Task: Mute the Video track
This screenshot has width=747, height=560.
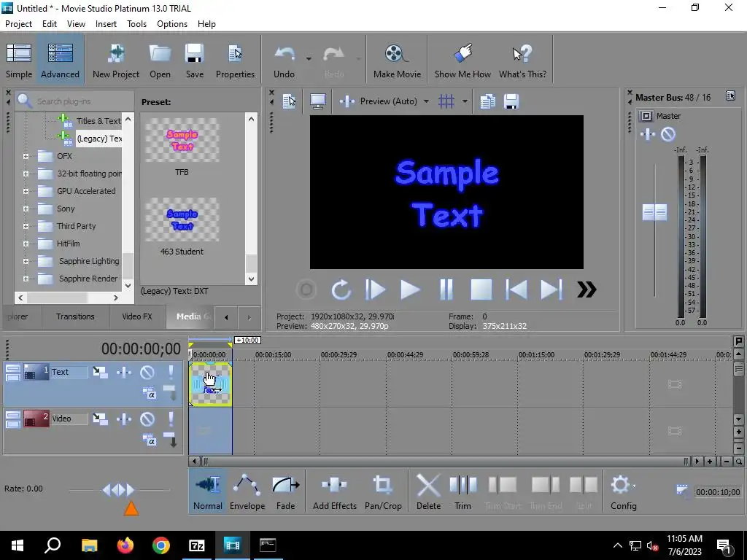Action: [147, 419]
